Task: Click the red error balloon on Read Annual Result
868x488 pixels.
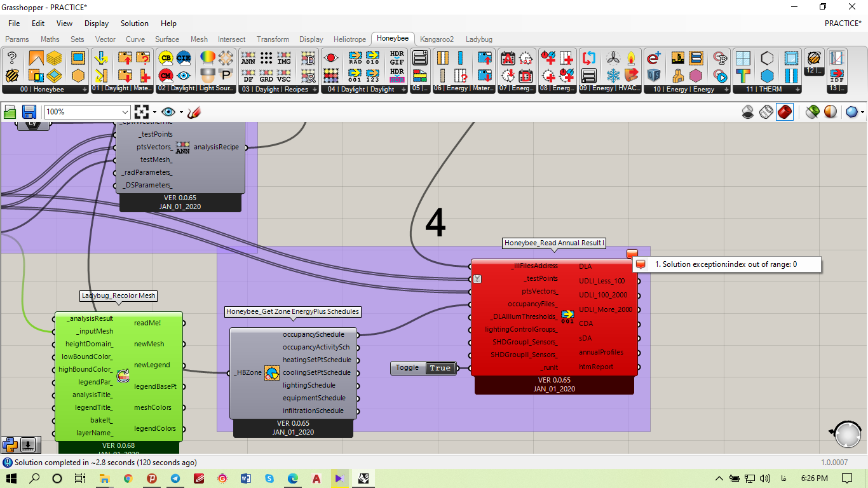Action: [632, 254]
